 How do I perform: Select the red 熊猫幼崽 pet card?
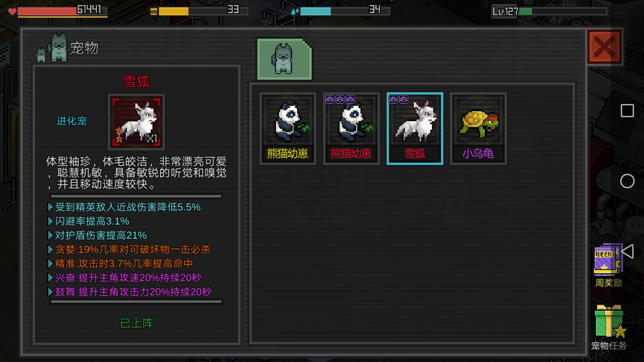(351, 128)
